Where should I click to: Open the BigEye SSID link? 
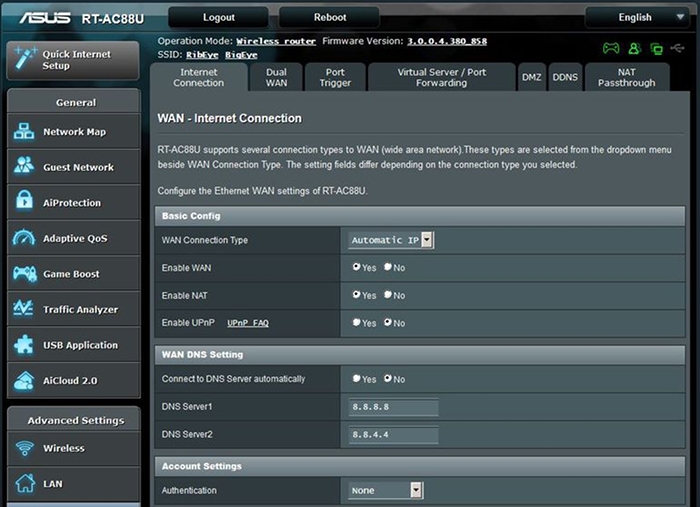point(241,55)
